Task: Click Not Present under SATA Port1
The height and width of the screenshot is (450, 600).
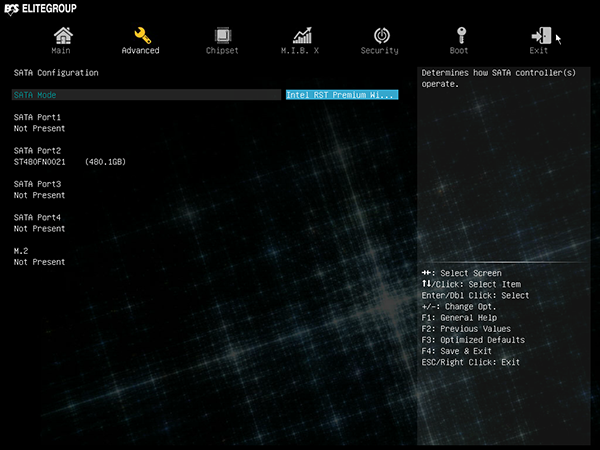Action: click(39, 129)
